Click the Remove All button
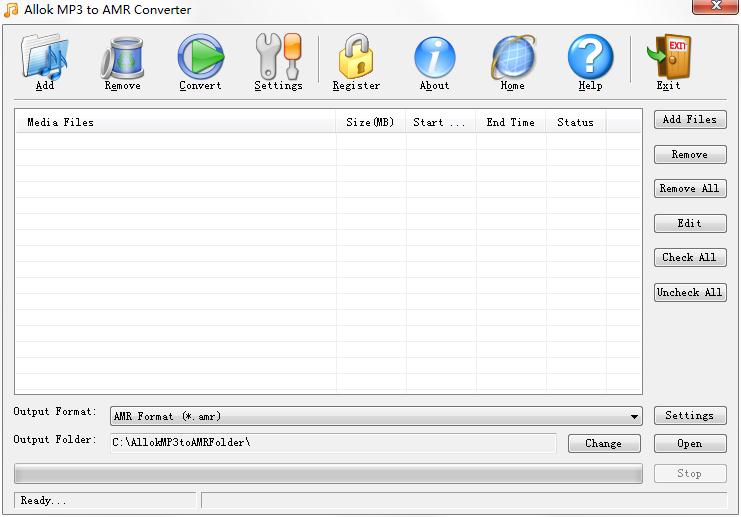Image resolution: width=741 pixels, height=517 pixels. 689,189
